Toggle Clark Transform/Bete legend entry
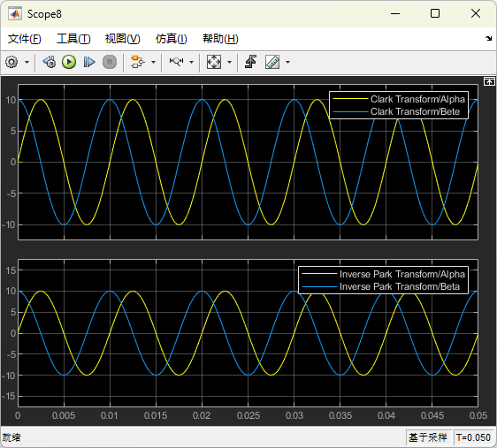The image size is (497, 448). (x=415, y=111)
